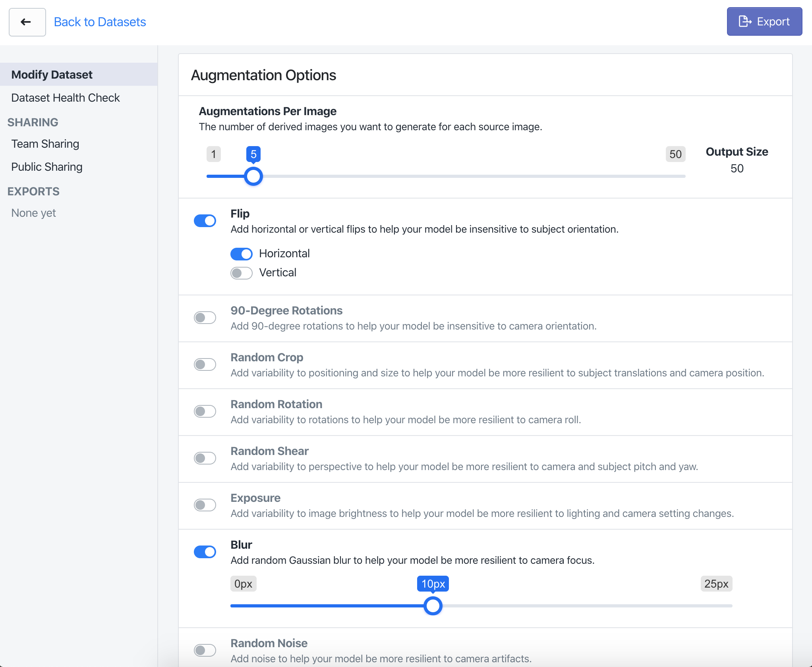The height and width of the screenshot is (667, 812).
Task: Enable the Random Rotation option
Action: coord(205,411)
